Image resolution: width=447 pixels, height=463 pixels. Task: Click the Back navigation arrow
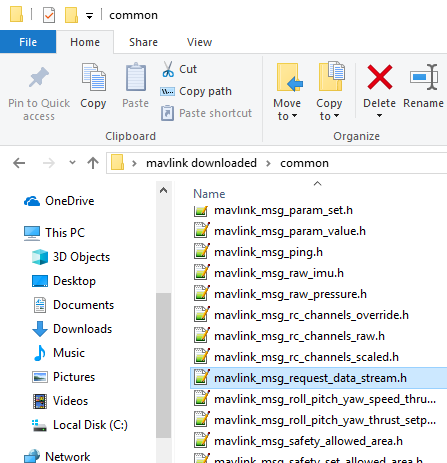pos(19,163)
